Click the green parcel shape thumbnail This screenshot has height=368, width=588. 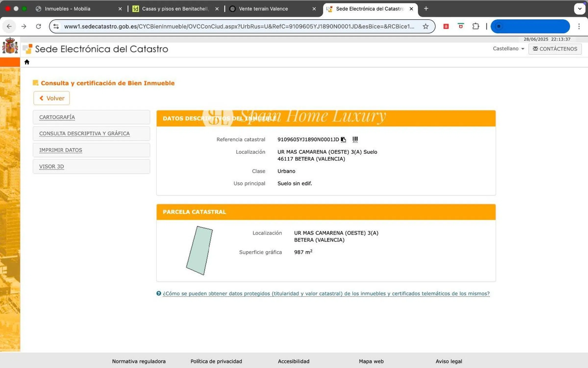200,250
